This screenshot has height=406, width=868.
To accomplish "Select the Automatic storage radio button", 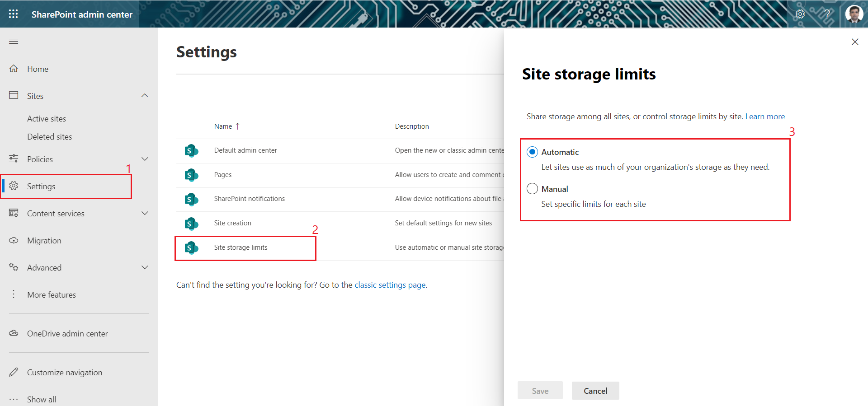I will coord(532,152).
